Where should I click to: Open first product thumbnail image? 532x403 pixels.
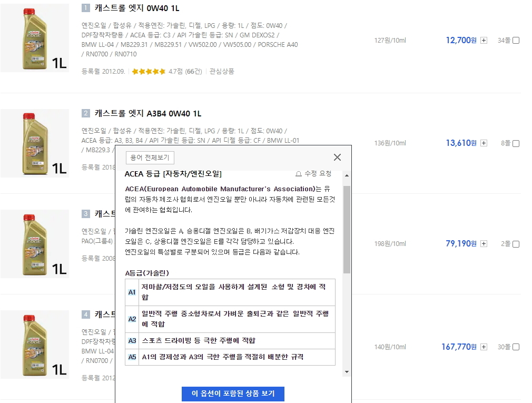click(35, 37)
